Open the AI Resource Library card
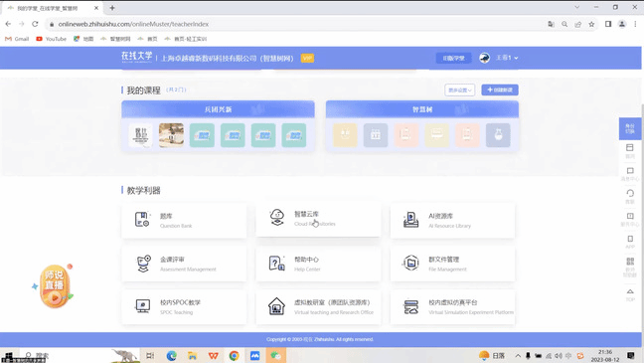Image resolution: width=644 pixels, height=363 pixels. click(x=452, y=221)
